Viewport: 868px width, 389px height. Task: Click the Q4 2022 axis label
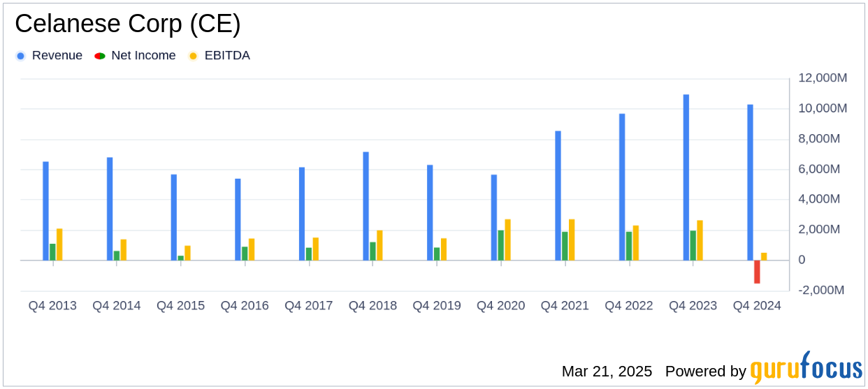(629, 306)
